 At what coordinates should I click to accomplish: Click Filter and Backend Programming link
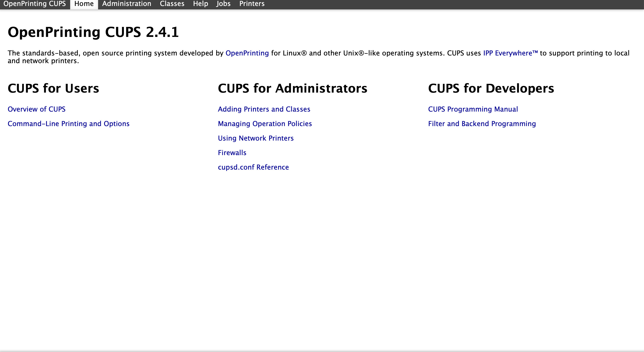pos(482,124)
